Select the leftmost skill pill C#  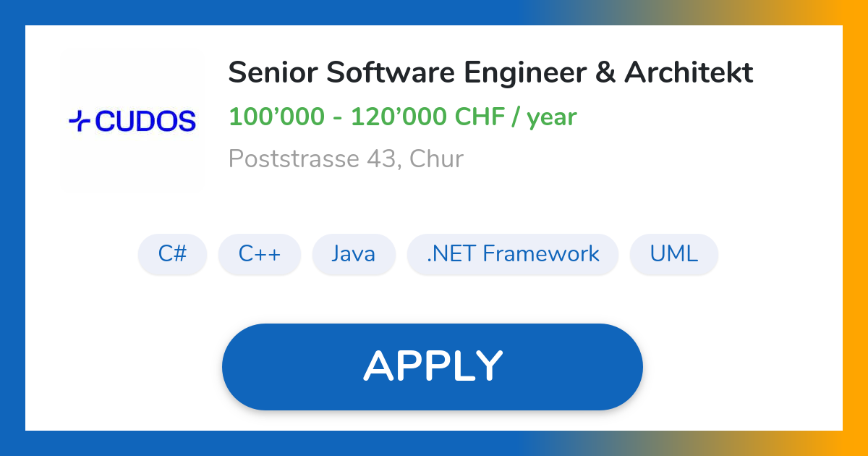(172, 254)
